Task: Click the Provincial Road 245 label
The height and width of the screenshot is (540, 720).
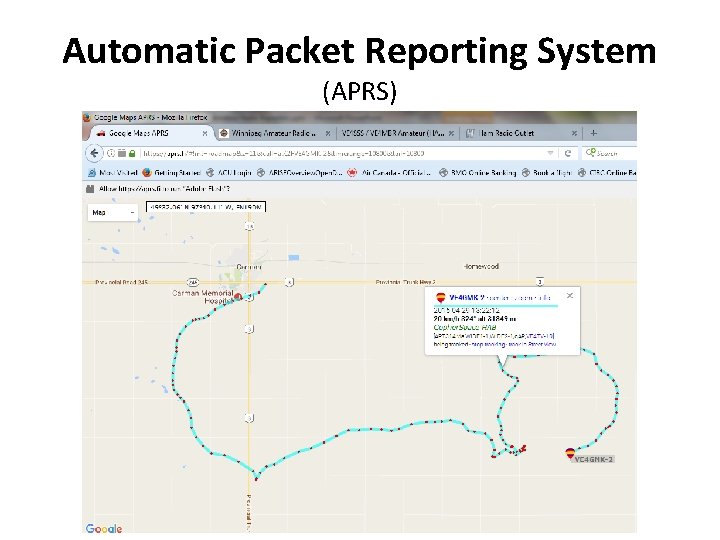Action: 121,282
